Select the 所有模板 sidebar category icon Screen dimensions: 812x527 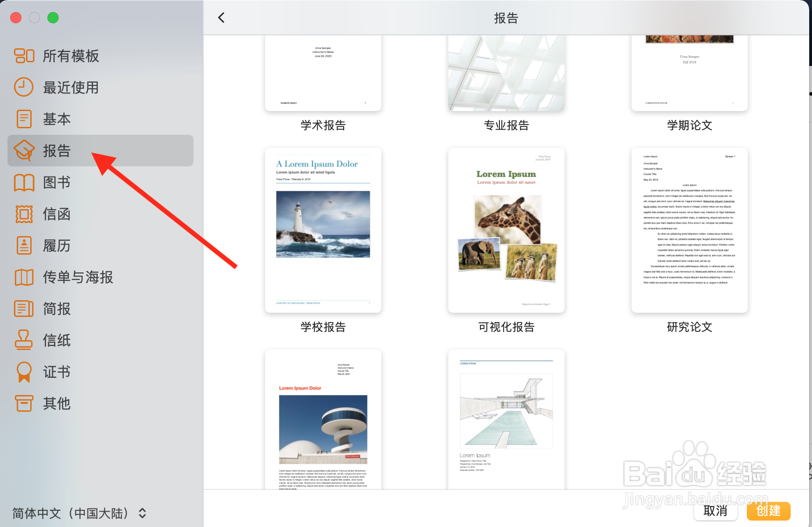24,55
